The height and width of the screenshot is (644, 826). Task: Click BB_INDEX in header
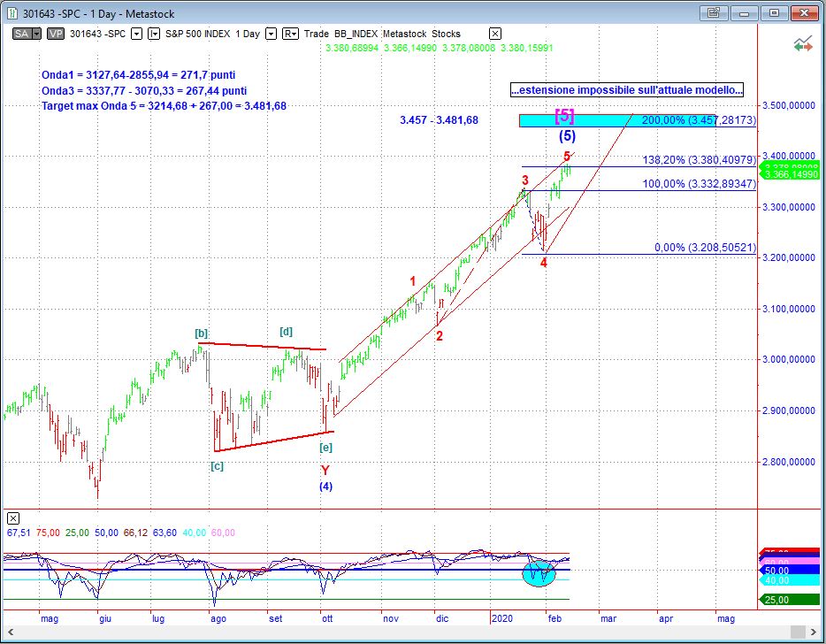356,34
